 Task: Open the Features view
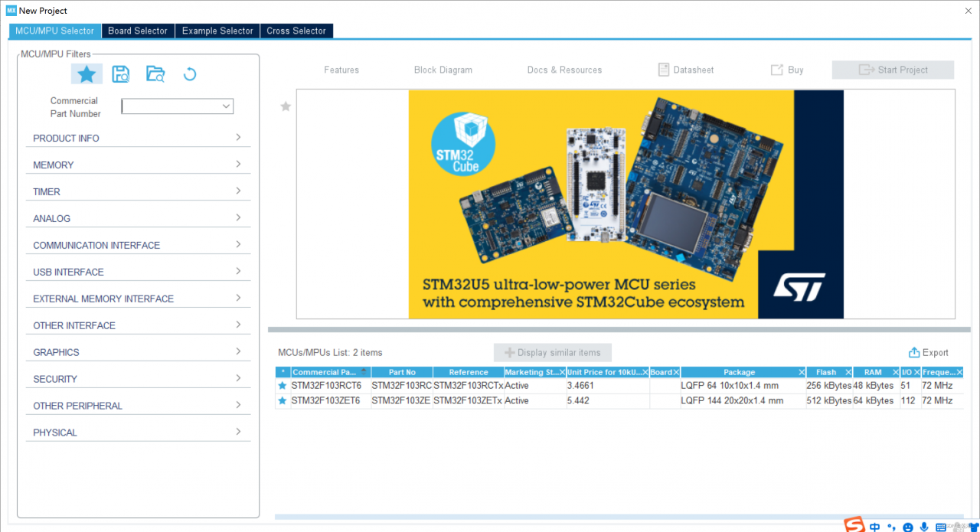click(x=341, y=70)
